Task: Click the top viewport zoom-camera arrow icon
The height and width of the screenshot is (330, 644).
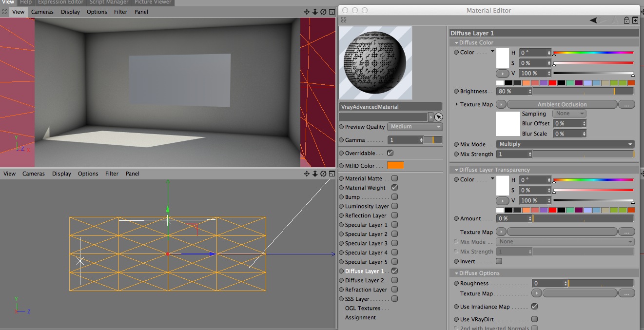Action: pyautogui.click(x=315, y=12)
